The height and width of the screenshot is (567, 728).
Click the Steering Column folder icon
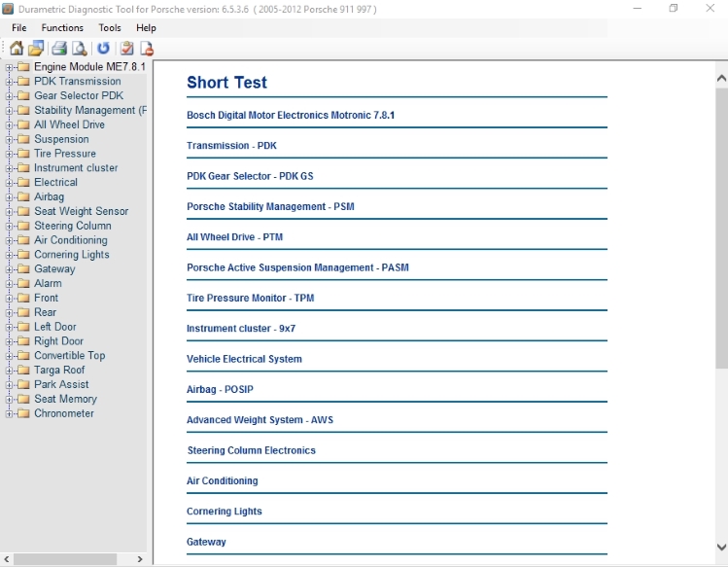[23, 226]
